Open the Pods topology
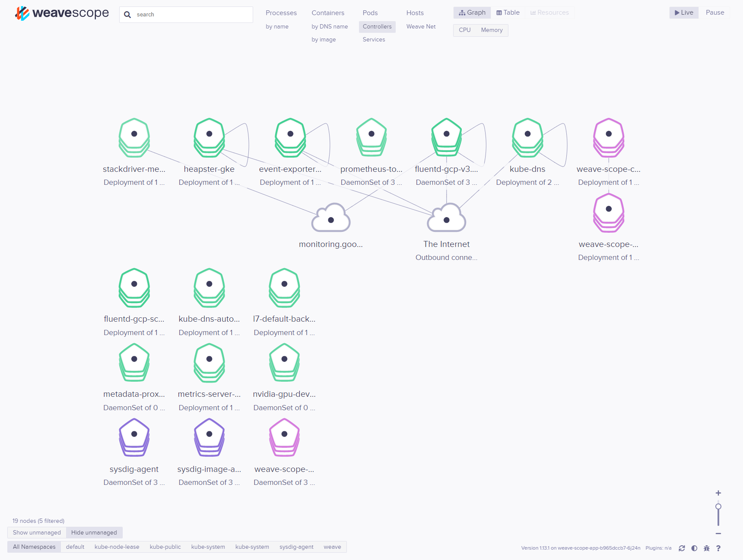 [x=370, y=13]
